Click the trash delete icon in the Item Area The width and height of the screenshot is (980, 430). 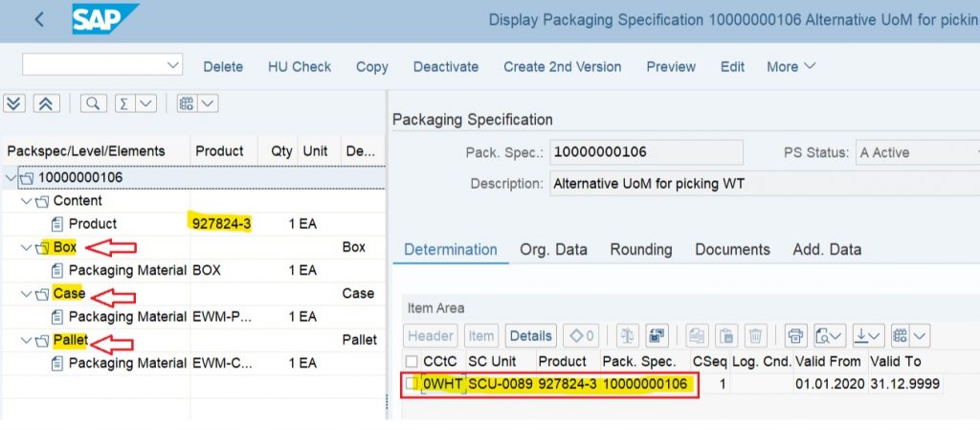click(x=754, y=335)
